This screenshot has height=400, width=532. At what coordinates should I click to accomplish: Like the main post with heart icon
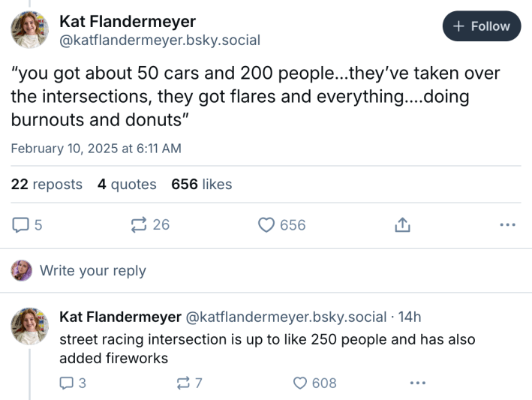click(266, 224)
